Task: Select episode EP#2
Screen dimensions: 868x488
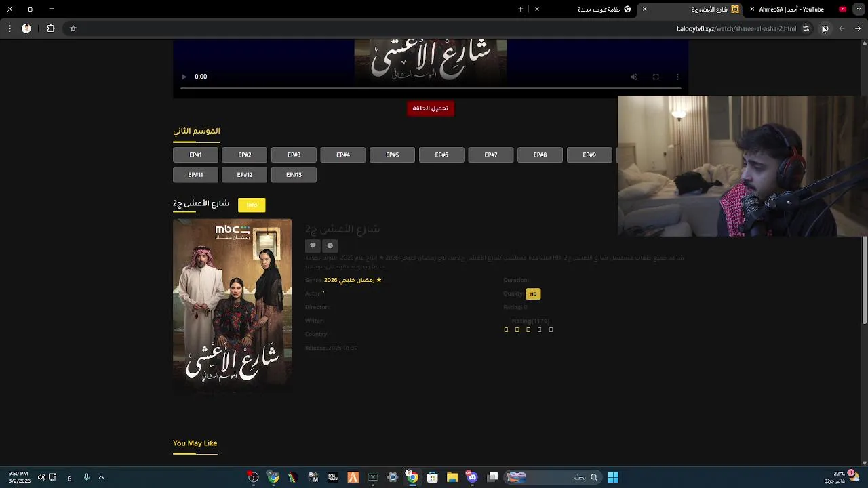Action: click(245, 155)
